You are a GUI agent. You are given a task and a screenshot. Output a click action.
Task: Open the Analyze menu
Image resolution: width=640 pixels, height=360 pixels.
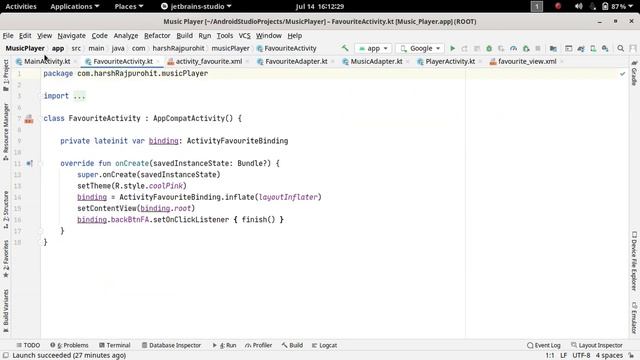click(126, 36)
